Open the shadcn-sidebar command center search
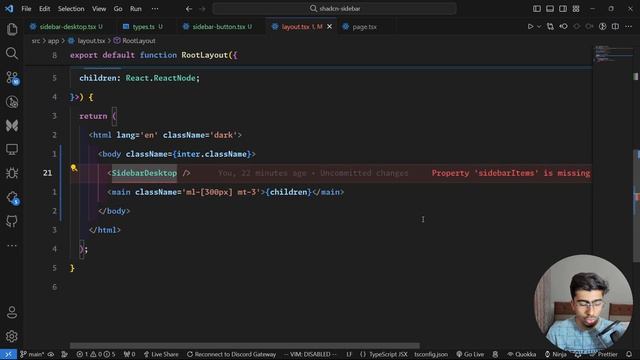 334,9
